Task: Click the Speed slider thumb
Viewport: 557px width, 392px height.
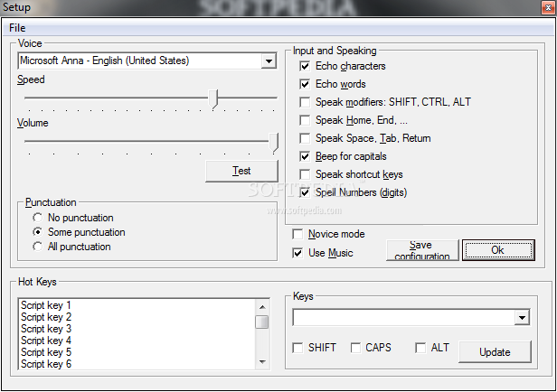Action: click(x=213, y=99)
